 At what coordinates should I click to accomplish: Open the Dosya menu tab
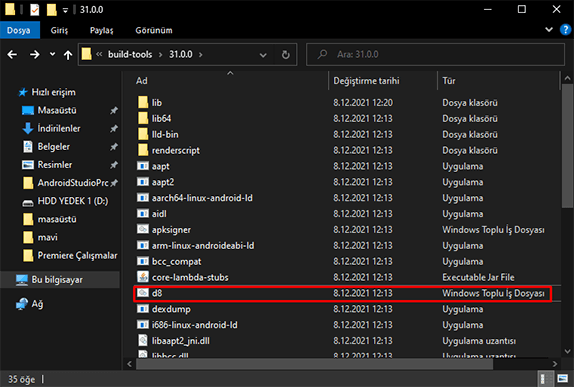pos(19,30)
